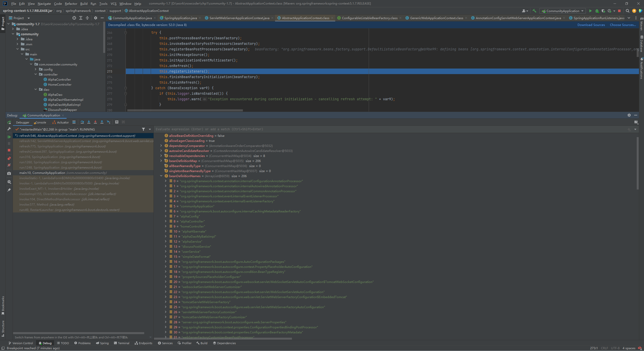
Task: Rerun CommunityApplication from the debug sidebar
Action: pyautogui.click(x=9, y=122)
